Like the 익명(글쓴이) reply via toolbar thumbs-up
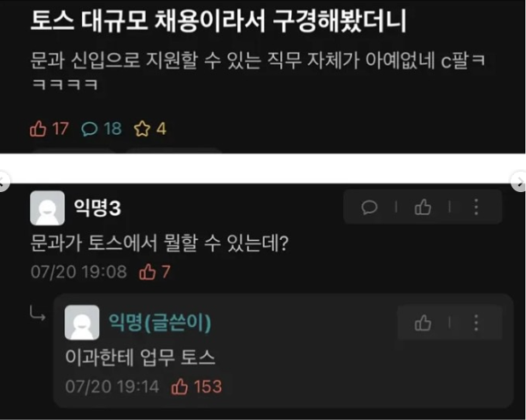Viewport: 526px width, 420px height. pos(423,323)
